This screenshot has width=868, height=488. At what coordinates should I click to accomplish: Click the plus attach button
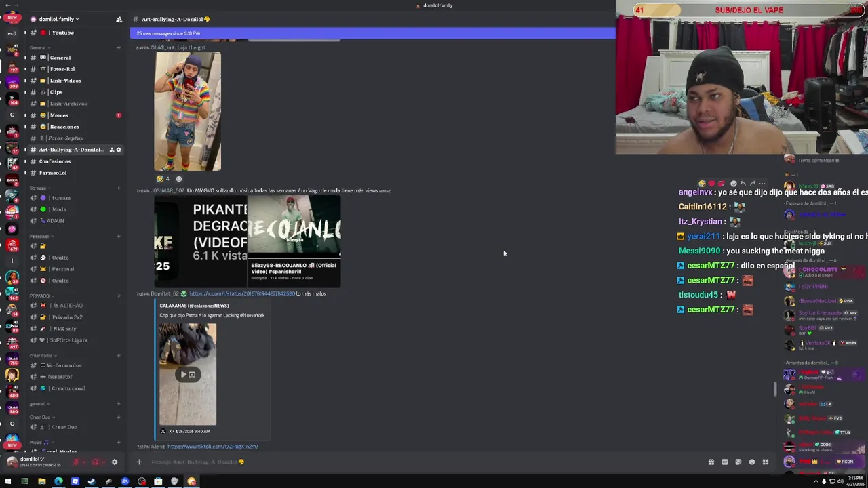point(139,462)
